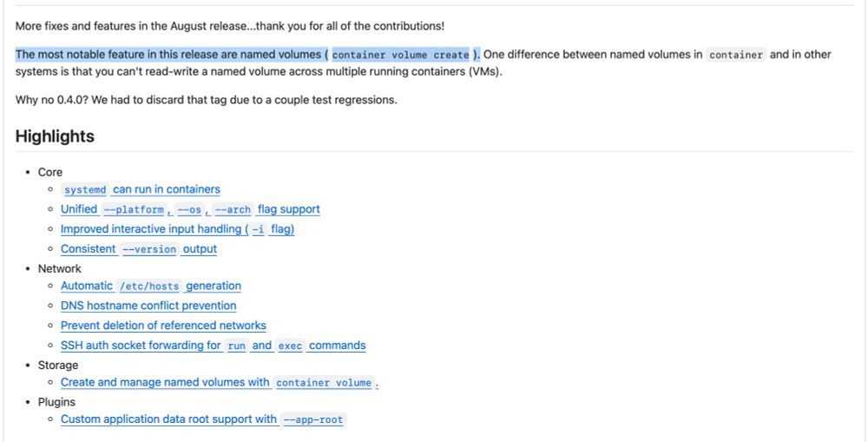Click DNS hostname conflict prevention link
The height and width of the screenshot is (442, 868).
(x=148, y=306)
